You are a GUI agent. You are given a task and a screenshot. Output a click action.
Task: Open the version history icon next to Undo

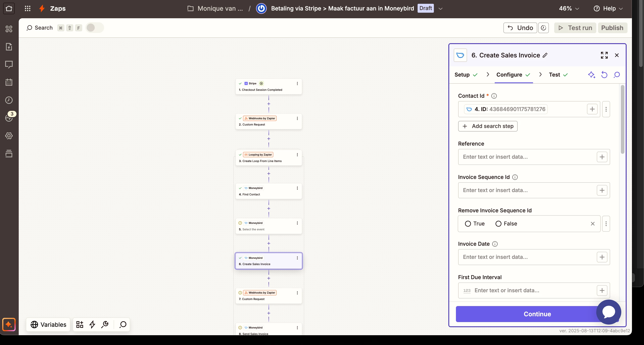point(544,28)
